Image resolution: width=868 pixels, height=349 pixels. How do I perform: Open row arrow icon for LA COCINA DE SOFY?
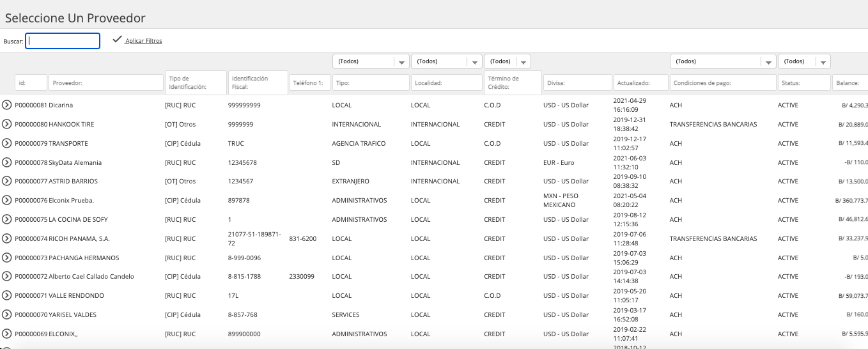click(7, 219)
